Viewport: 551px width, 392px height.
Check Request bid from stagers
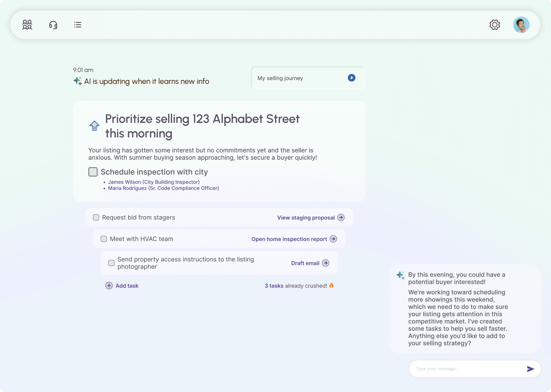[x=96, y=217]
